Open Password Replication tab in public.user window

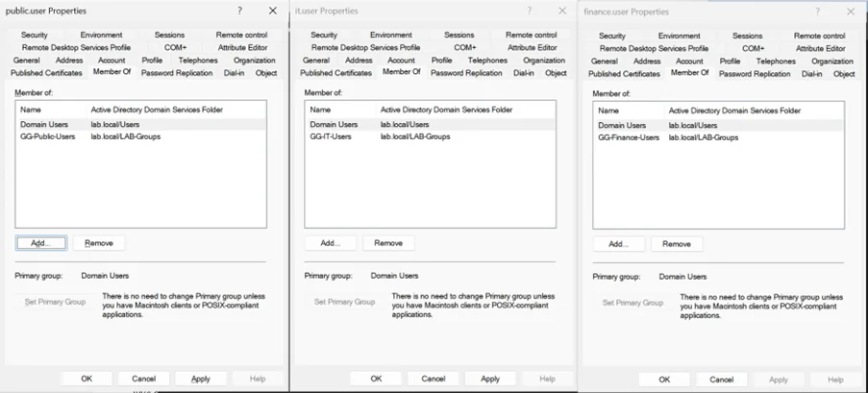coord(177,72)
